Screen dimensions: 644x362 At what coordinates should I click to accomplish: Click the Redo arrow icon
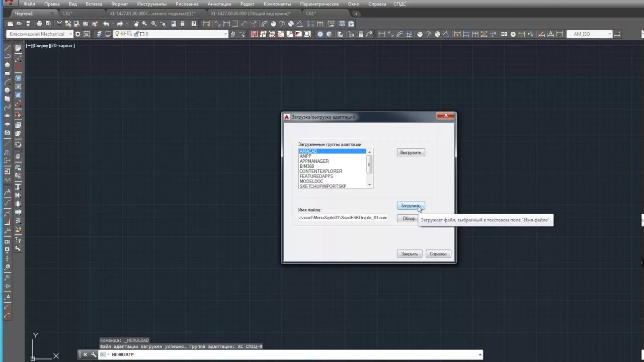120,24
